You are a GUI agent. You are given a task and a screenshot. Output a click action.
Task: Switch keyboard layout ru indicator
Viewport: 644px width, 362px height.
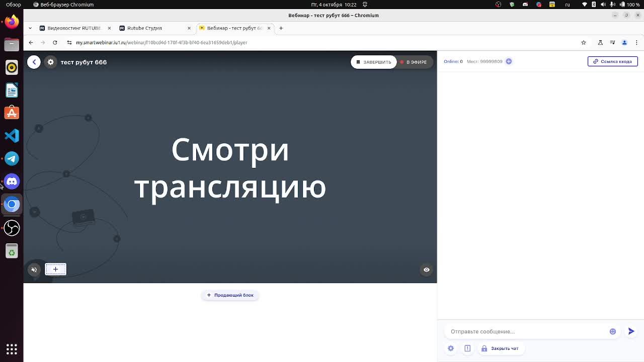click(568, 5)
